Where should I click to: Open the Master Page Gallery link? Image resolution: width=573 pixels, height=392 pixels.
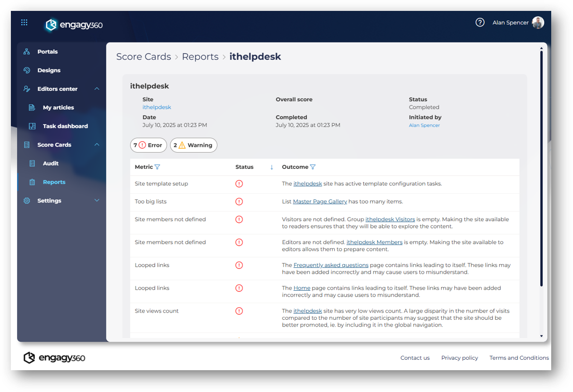(x=320, y=201)
